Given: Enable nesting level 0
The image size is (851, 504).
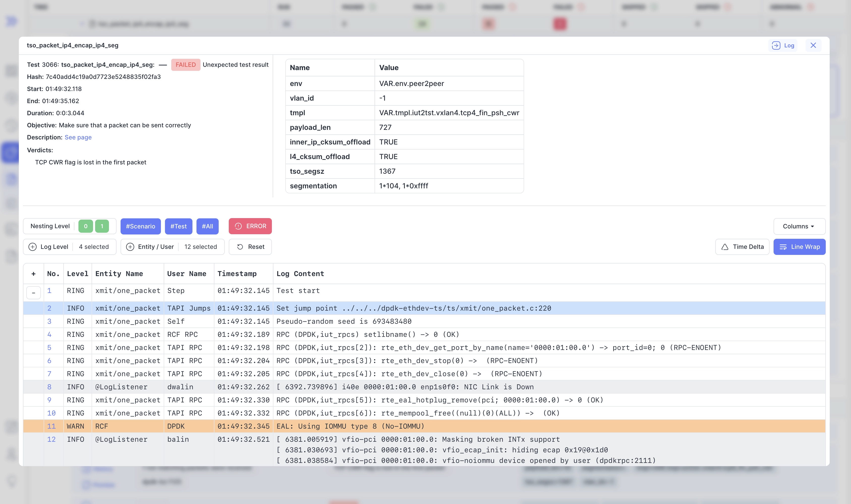Looking at the screenshot, I should (x=86, y=226).
